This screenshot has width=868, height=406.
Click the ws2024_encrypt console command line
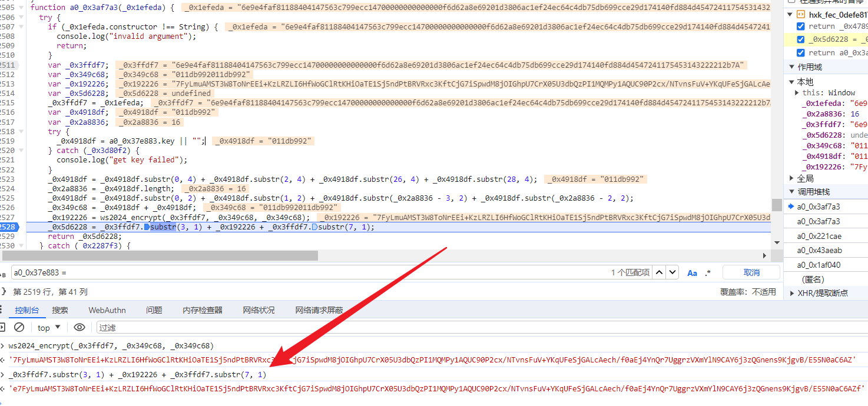pos(111,346)
